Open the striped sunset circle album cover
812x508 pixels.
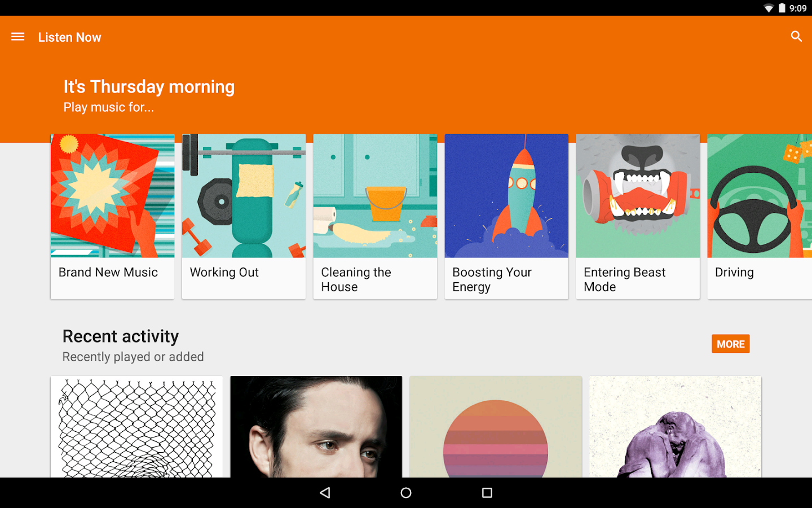496,427
